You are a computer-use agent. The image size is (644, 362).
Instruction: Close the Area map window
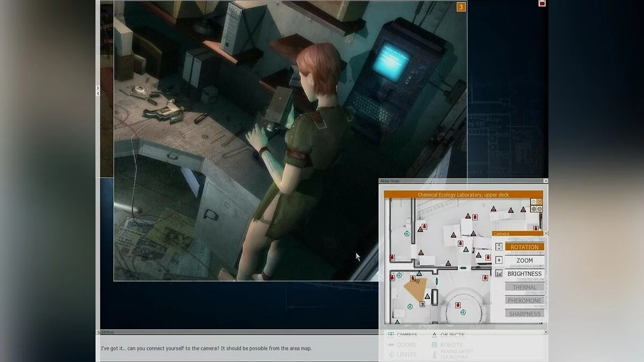click(546, 181)
